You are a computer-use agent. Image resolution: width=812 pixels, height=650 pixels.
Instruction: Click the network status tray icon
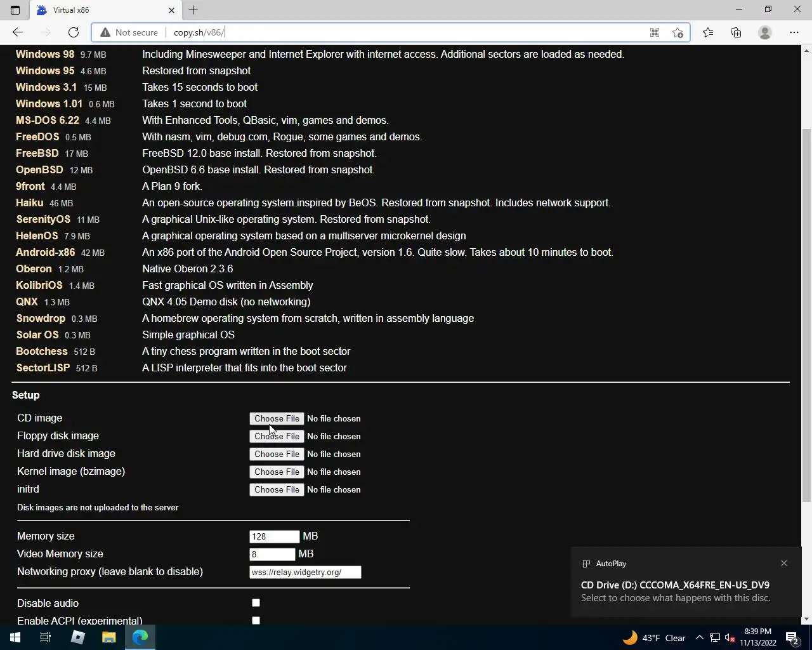point(715,638)
